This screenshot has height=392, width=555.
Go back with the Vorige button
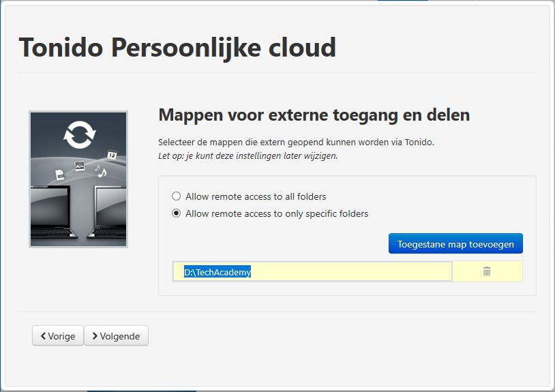(x=58, y=335)
